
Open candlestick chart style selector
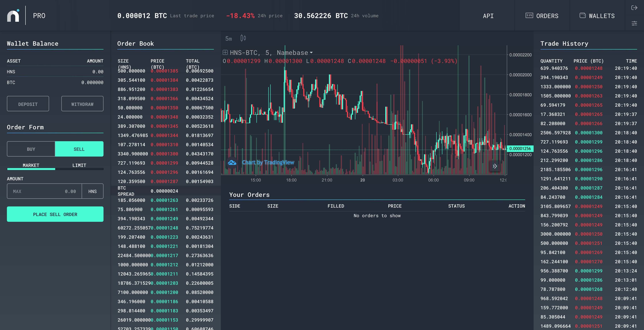pos(243,38)
